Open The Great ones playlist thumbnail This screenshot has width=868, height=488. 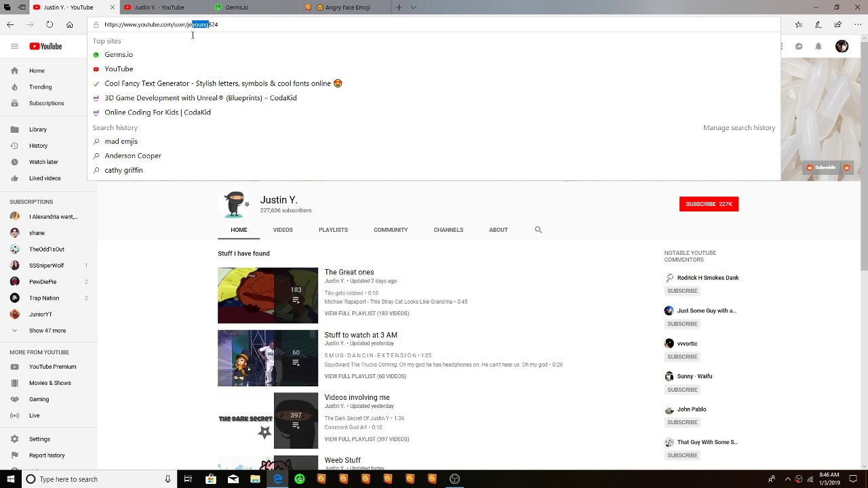point(268,296)
